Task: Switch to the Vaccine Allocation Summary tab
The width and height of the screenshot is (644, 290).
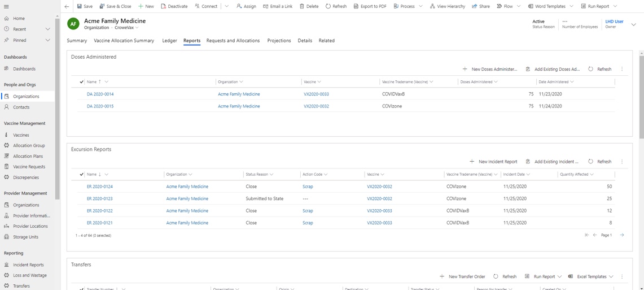Action: pos(124,41)
